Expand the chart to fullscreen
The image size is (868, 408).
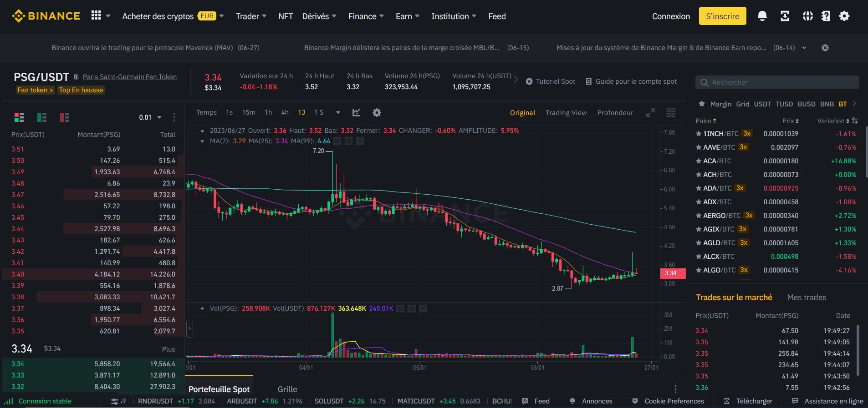pyautogui.click(x=650, y=113)
